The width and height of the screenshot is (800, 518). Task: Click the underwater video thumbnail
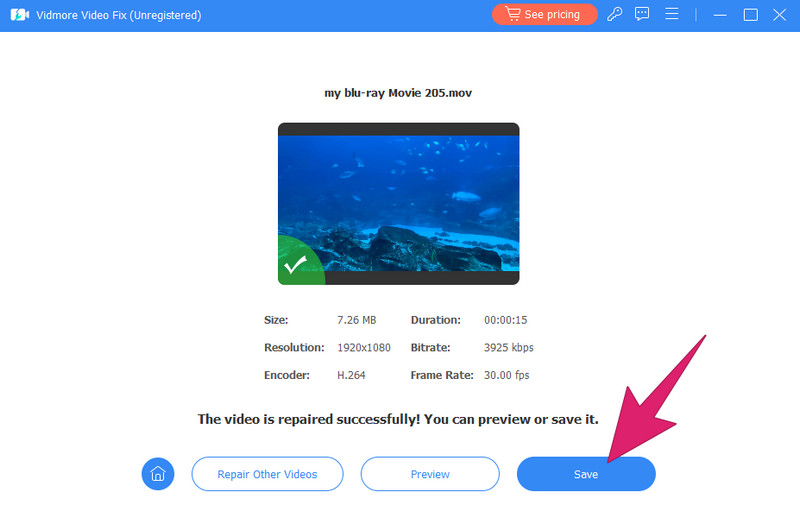point(398,200)
